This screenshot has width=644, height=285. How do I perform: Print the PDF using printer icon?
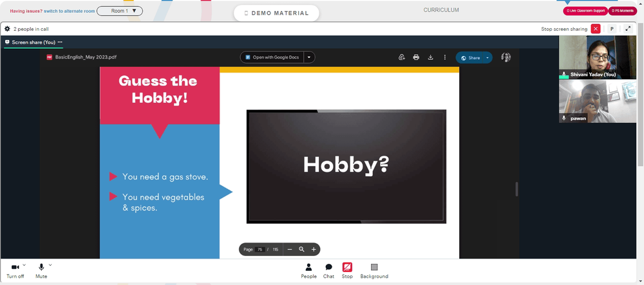coord(416,57)
